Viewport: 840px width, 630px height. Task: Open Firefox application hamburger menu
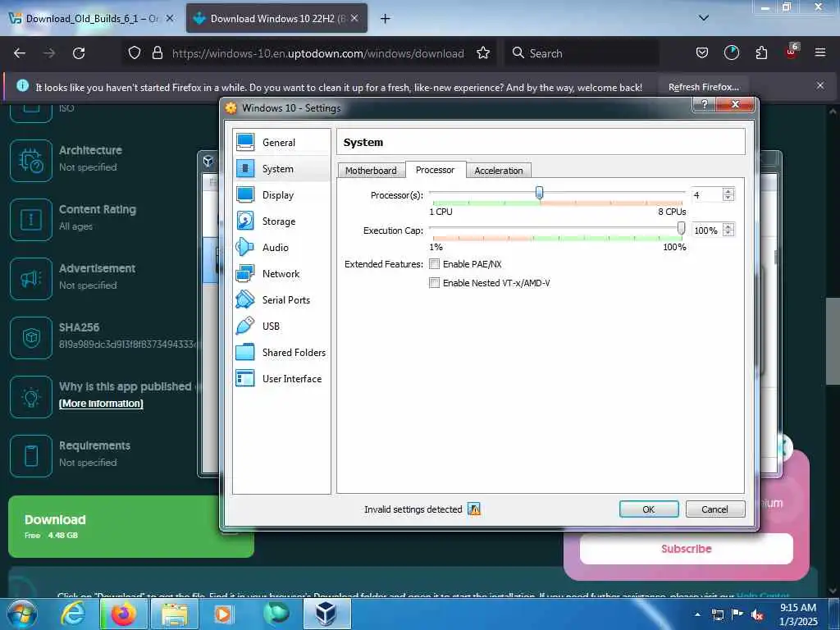[820, 53]
